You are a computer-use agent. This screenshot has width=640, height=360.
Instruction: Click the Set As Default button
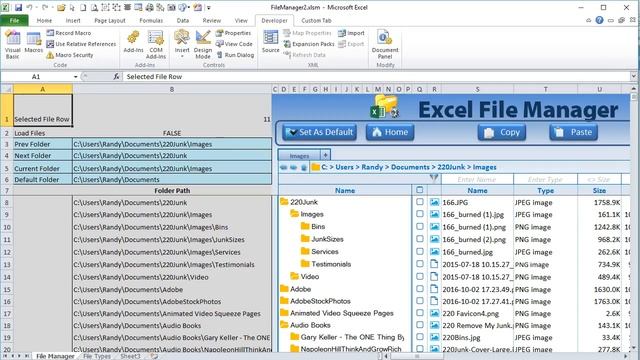[x=320, y=132]
